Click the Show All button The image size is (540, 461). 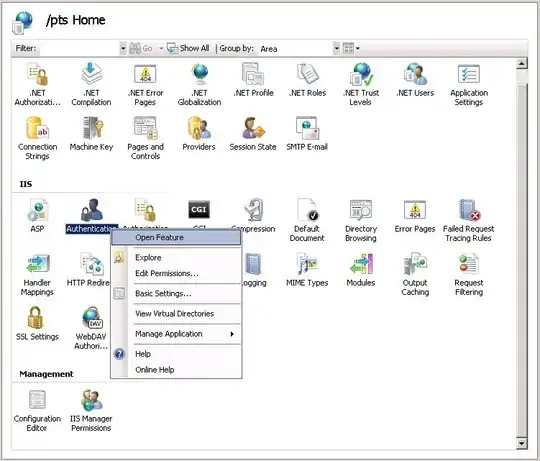188,48
